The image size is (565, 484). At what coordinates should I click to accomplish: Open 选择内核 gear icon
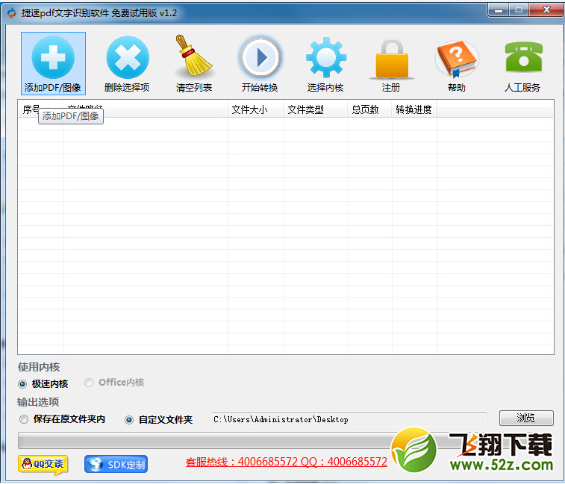[326, 57]
